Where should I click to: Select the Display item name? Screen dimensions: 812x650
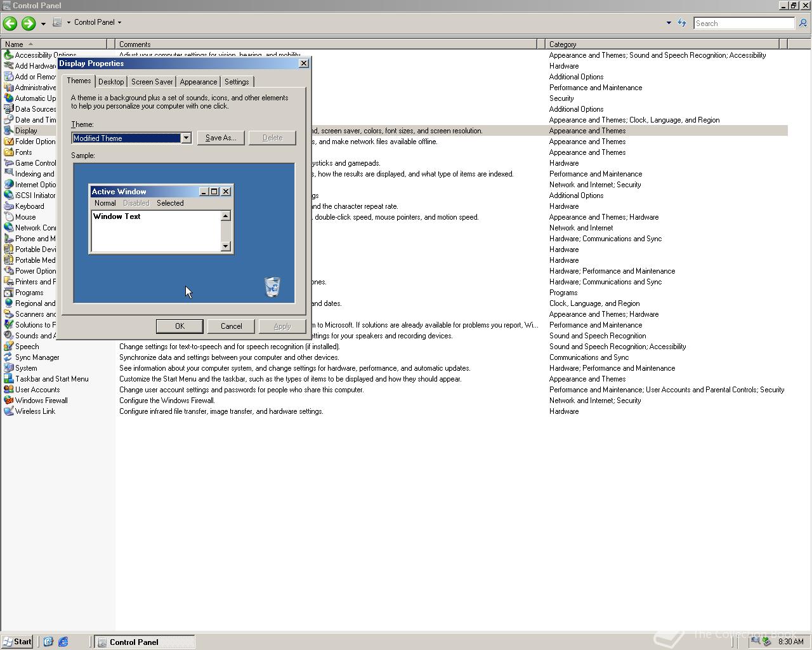(26, 131)
